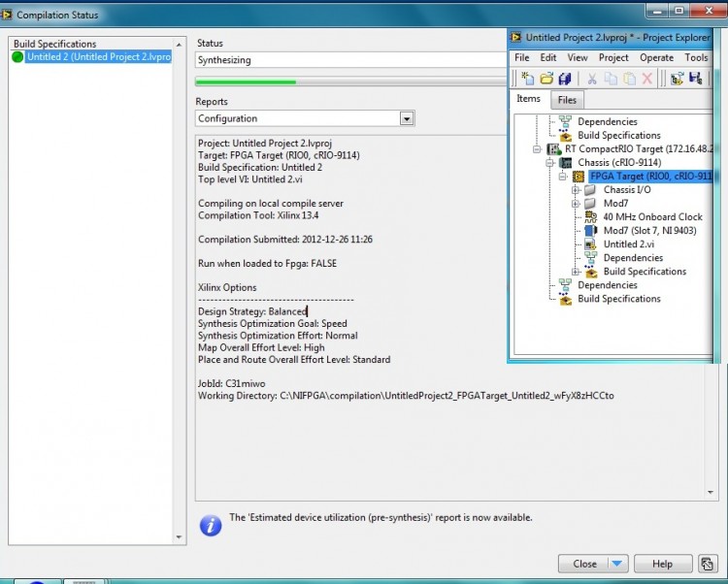Click Mod7 (Slot 7, NI 9403) module icon

(590, 231)
